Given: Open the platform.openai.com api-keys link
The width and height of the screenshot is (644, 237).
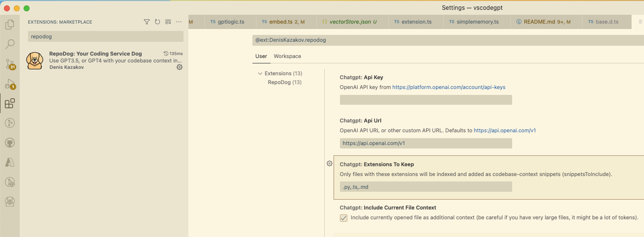Looking at the screenshot, I should [449, 87].
